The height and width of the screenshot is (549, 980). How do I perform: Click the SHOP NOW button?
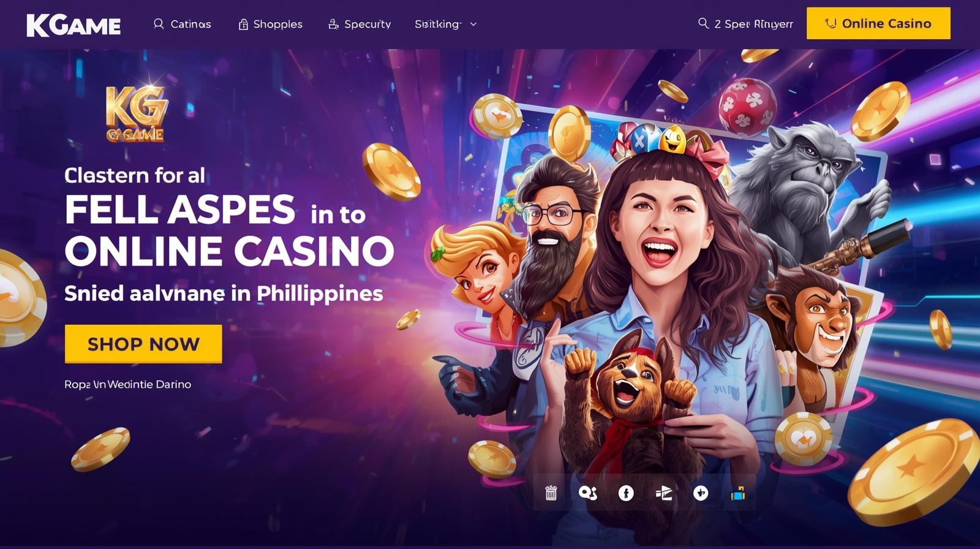point(143,344)
